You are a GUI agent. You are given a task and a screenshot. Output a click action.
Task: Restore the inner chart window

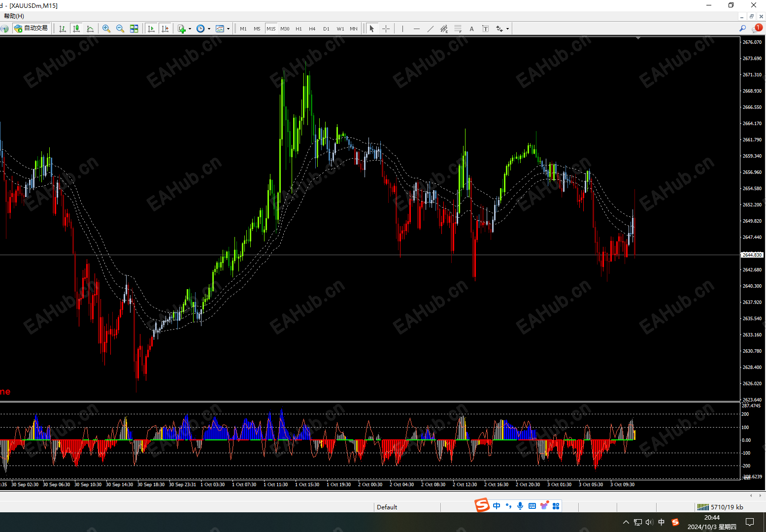752,16
